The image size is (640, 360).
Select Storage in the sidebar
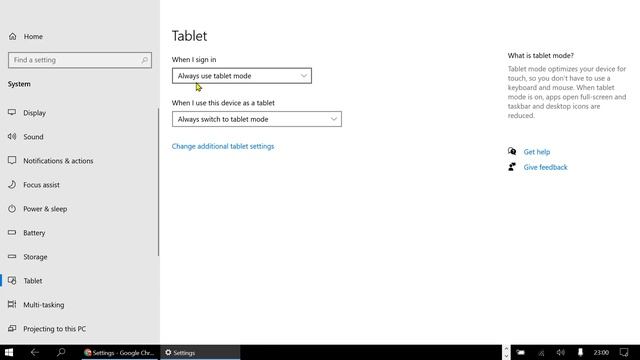click(x=35, y=257)
